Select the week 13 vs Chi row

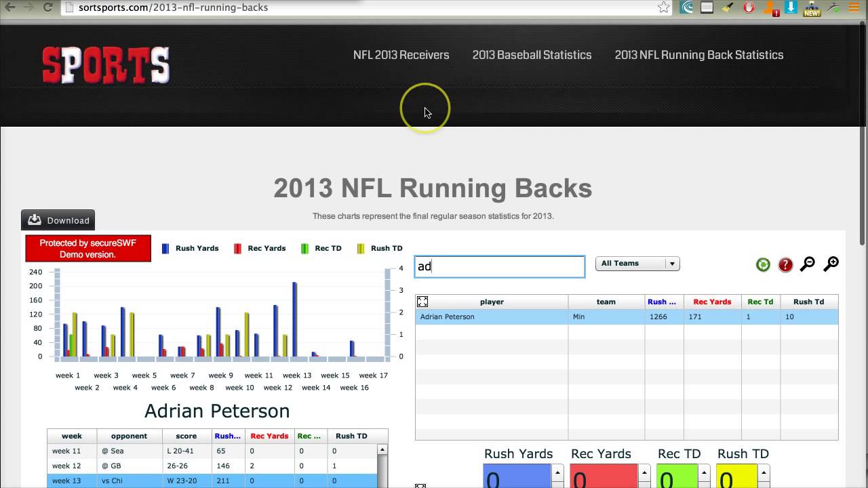tap(212, 481)
